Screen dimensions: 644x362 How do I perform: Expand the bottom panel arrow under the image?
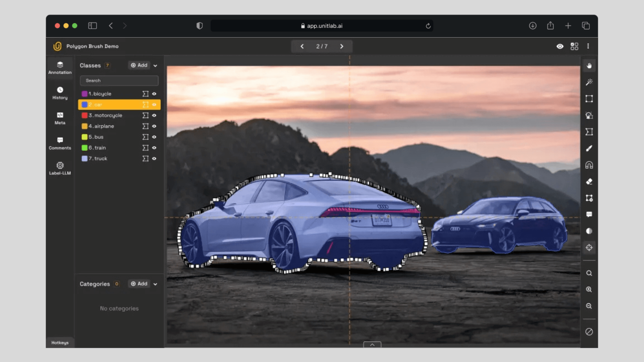tap(372, 345)
